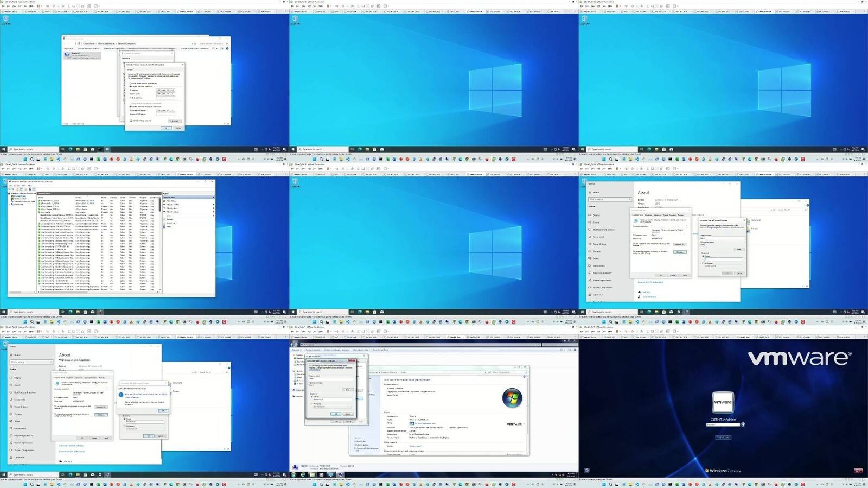Open Ethernet adapter icon in Network Connections window
Image resolution: width=868 pixels, height=488 pixels.
(67, 55)
